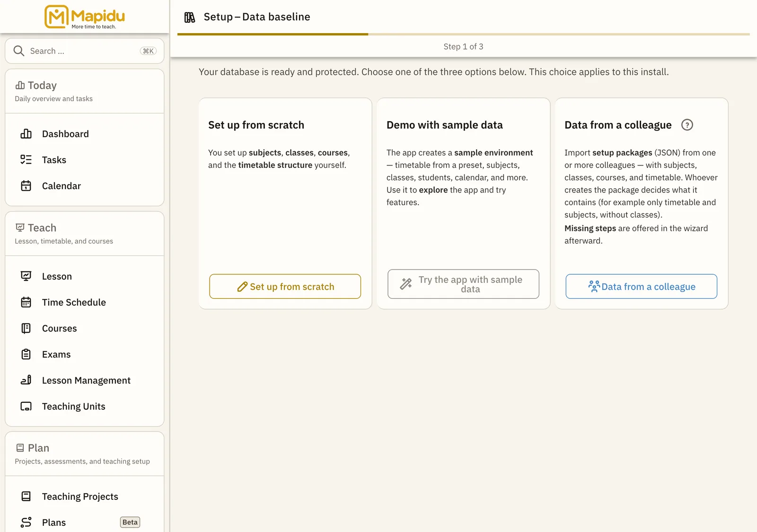Choose Set up from scratch button
Image resolution: width=757 pixels, height=532 pixels.
(x=285, y=287)
